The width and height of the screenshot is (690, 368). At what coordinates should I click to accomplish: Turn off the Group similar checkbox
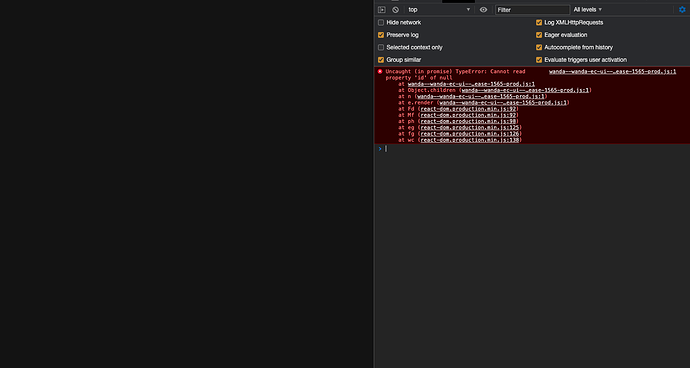(x=381, y=59)
